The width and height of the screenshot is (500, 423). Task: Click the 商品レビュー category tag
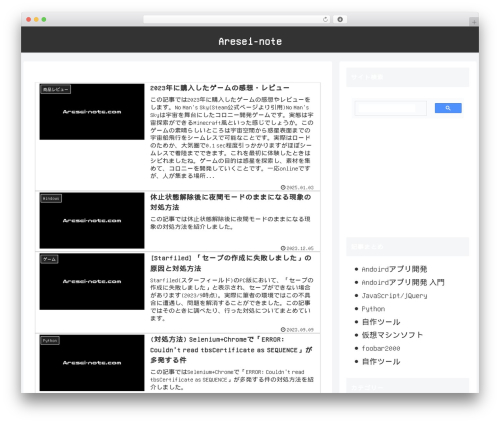coord(56,89)
